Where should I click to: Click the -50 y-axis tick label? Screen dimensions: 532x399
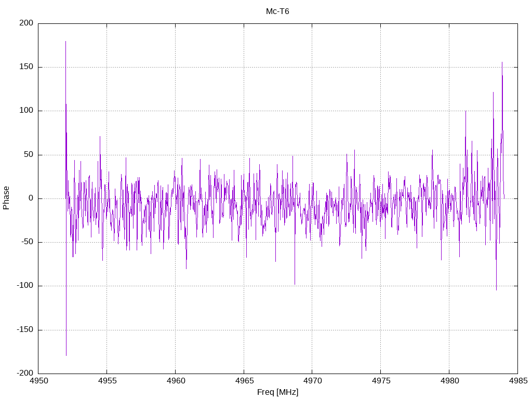pos(27,242)
